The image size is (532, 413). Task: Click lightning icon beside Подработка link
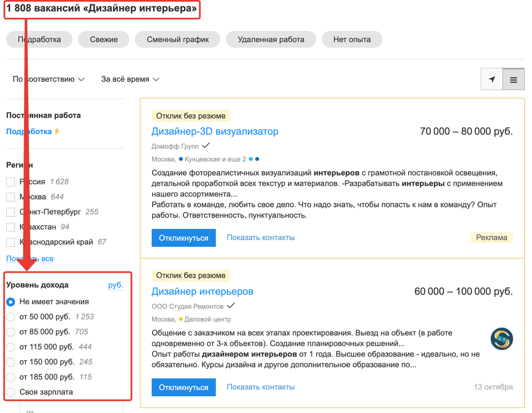[57, 132]
